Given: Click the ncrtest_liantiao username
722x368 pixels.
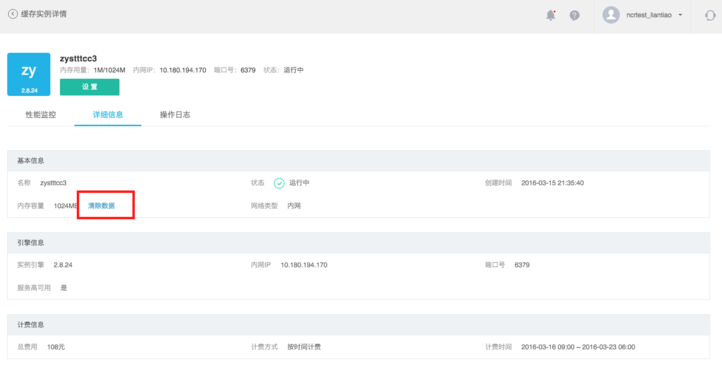Looking at the screenshot, I should coord(649,15).
